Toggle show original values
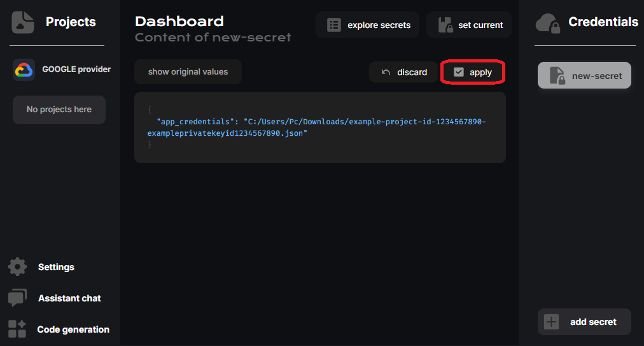The width and height of the screenshot is (644, 346). [x=188, y=72]
